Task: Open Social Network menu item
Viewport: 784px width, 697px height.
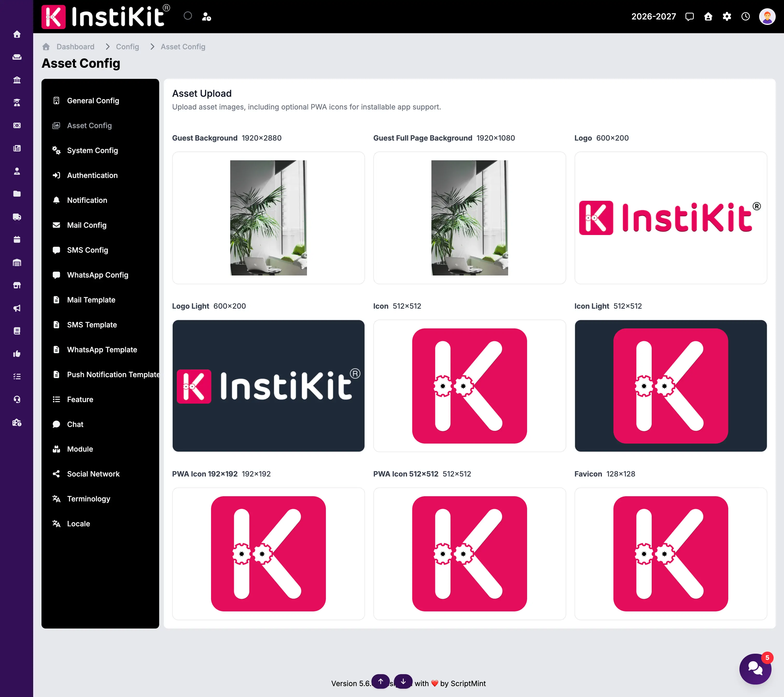Action: pos(100,474)
